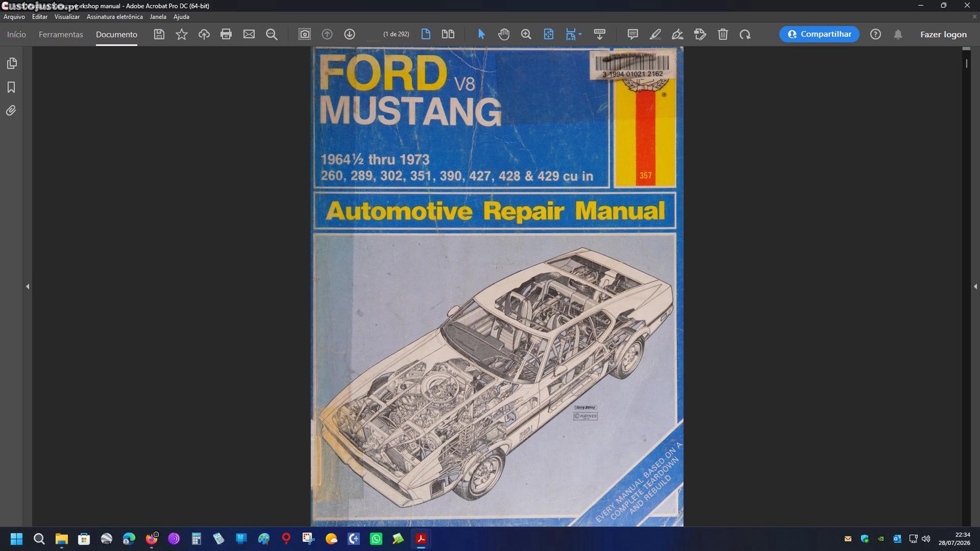This screenshot has height=551, width=980.
Task: Open the stamp tool icon
Action: pos(700,34)
